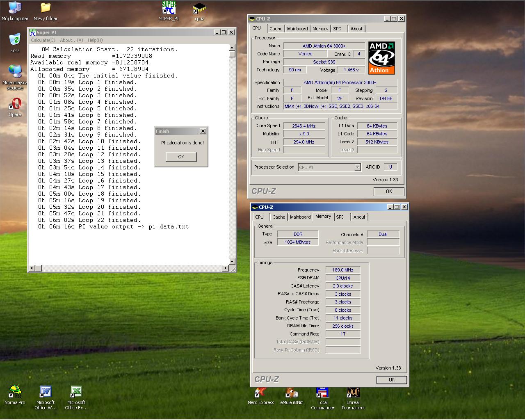Click OK in bottom CPU-Z window
525x420 pixels.
(392, 380)
